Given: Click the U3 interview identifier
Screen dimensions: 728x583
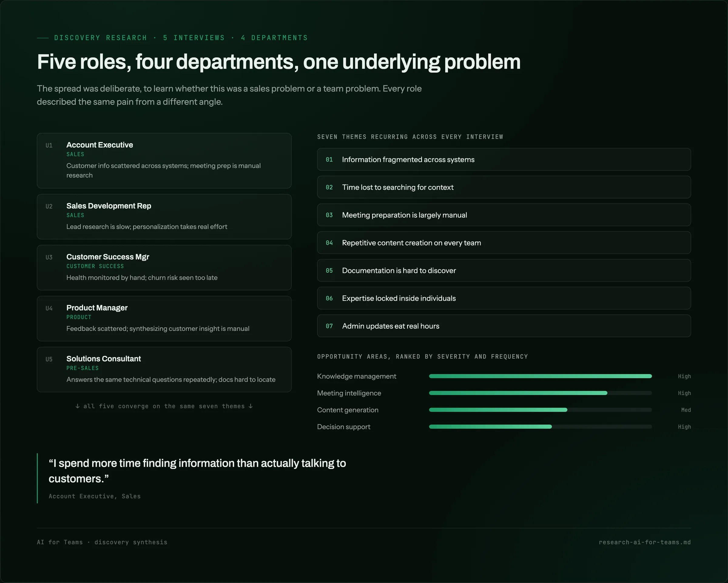Looking at the screenshot, I should (49, 258).
